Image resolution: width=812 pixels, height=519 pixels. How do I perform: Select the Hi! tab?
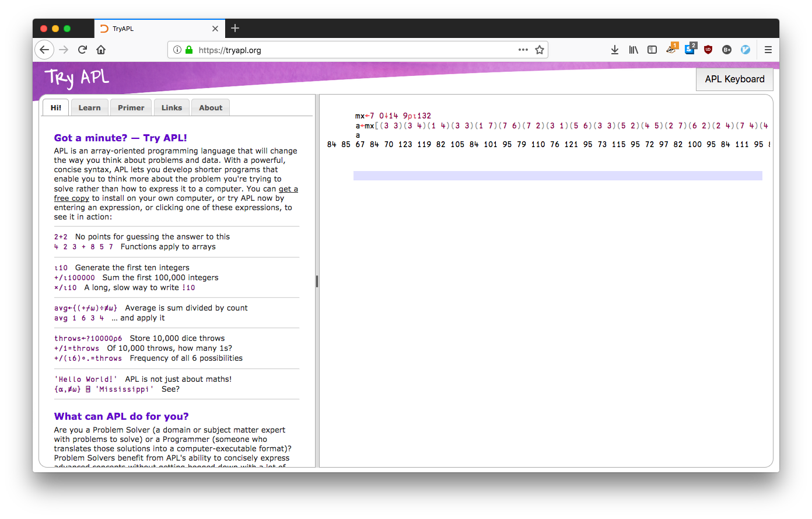56,107
